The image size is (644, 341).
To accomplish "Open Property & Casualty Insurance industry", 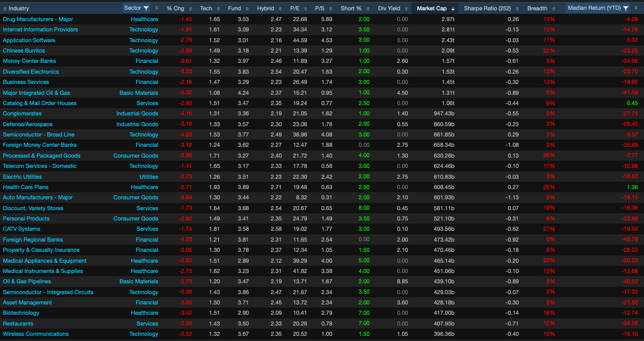I will pos(41,250).
